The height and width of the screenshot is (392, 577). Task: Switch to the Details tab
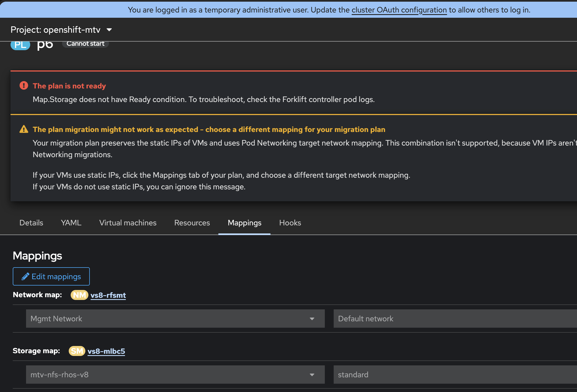(31, 223)
